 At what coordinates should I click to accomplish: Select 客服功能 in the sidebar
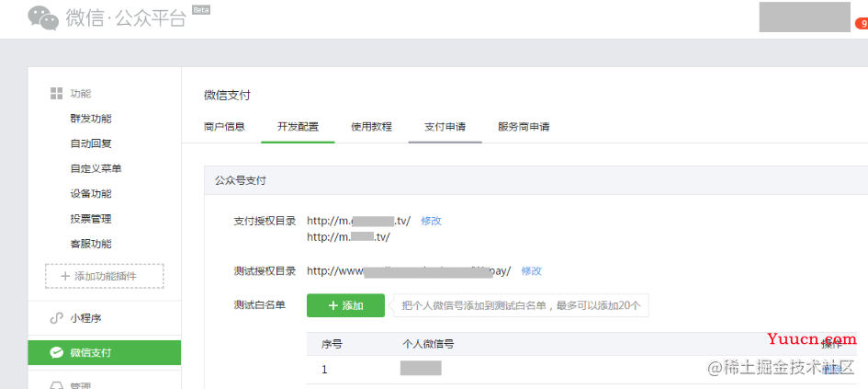tap(91, 244)
